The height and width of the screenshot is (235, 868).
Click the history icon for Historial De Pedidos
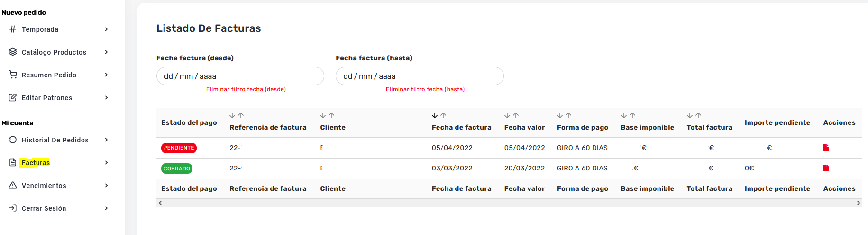pyautogui.click(x=13, y=140)
